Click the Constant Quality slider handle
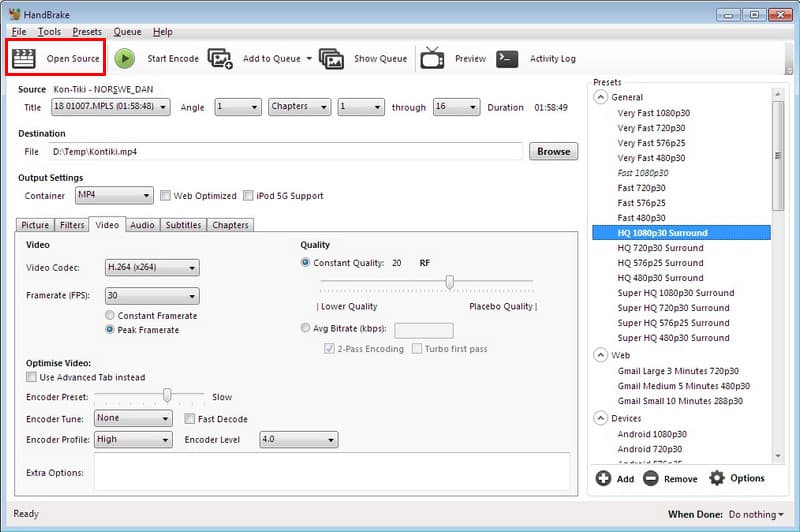800x532 pixels. (x=450, y=283)
